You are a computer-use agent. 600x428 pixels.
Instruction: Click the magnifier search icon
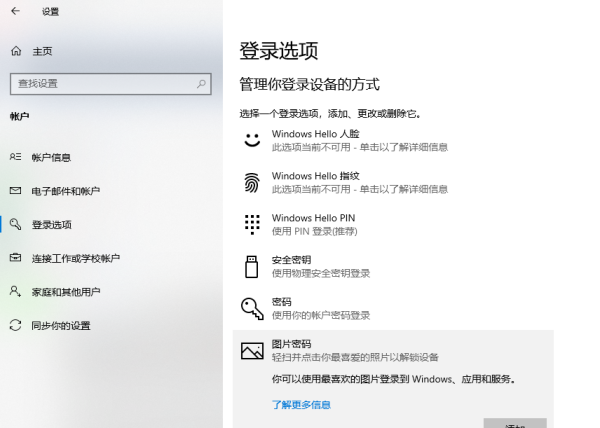[201, 84]
